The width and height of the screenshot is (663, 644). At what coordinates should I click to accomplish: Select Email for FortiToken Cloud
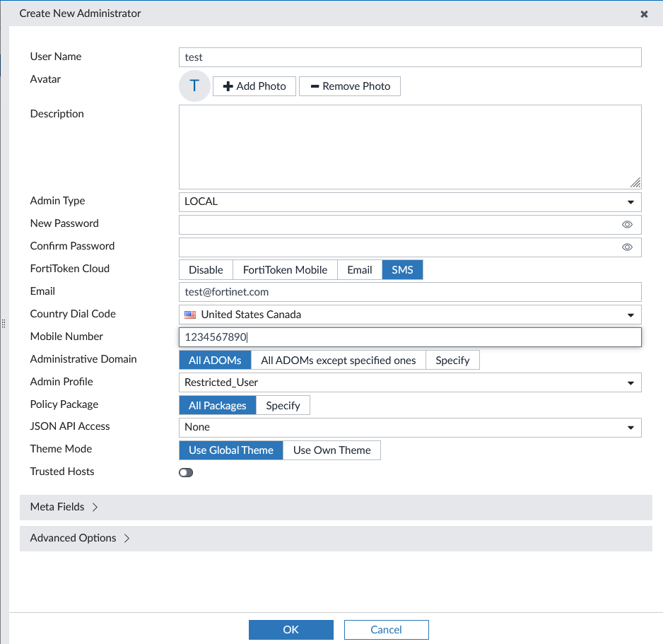(360, 270)
